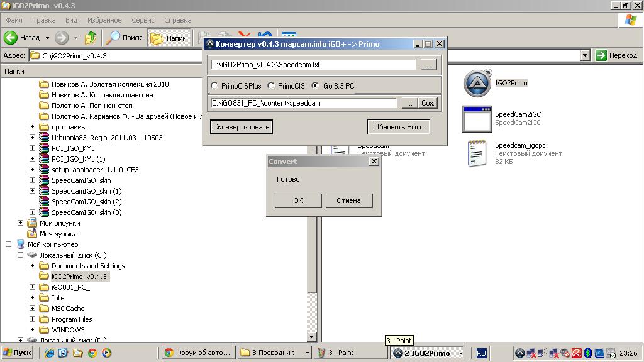Open the Избранное menu
The height and width of the screenshot is (362, 644).
(x=104, y=20)
